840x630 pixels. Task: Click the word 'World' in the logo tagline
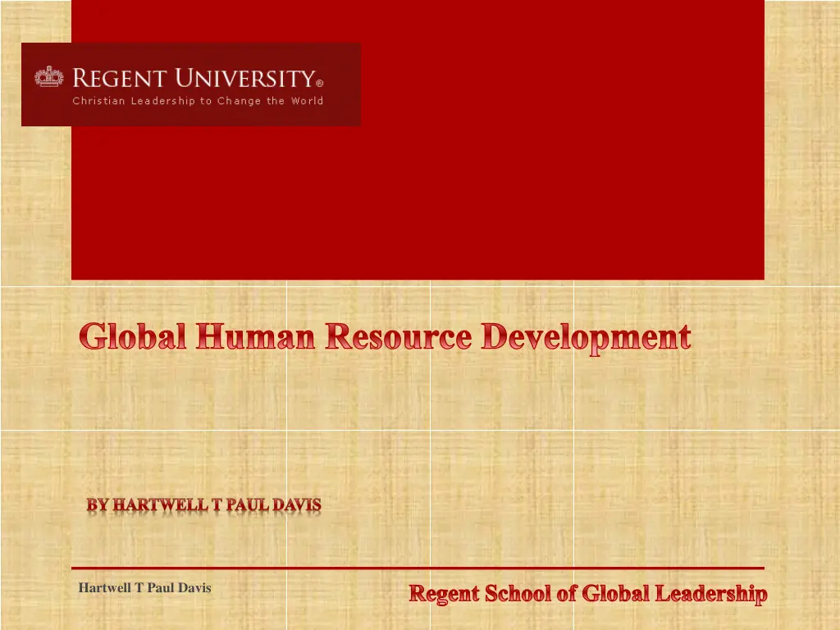308,101
